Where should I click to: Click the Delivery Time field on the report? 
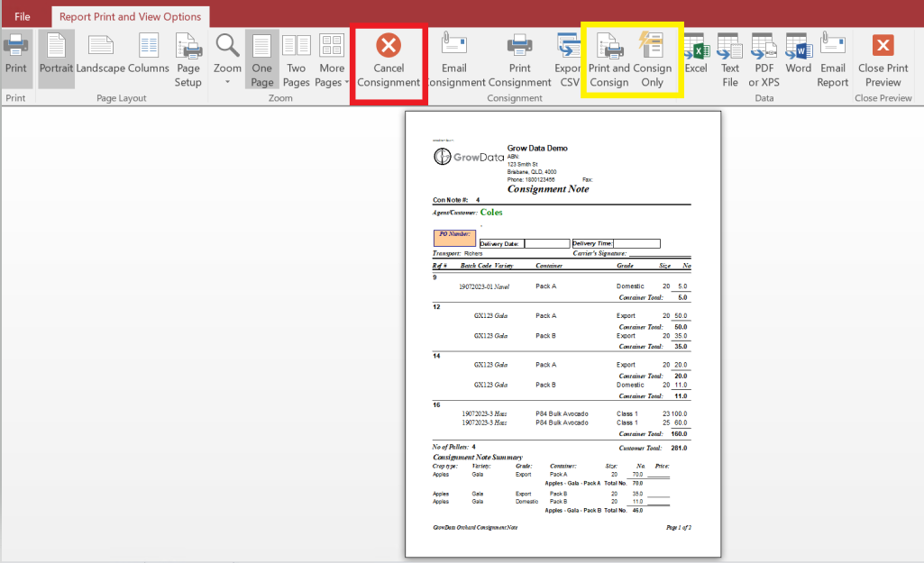pos(636,244)
